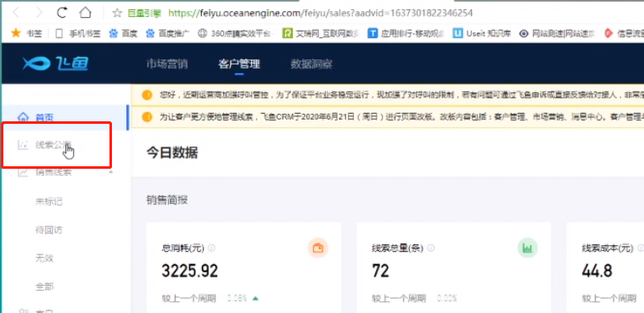Click the Feiyu fish logo
Screen dimensions: 644x313
click(x=55, y=64)
